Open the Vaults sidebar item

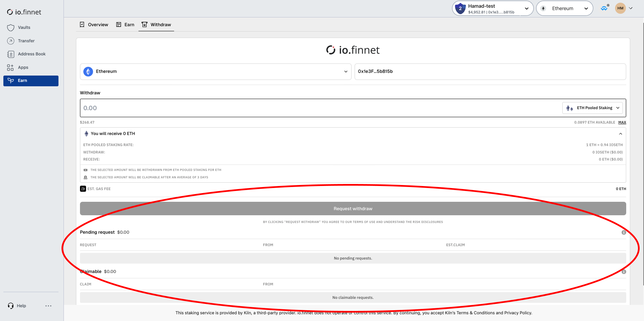(x=31, y=28)
